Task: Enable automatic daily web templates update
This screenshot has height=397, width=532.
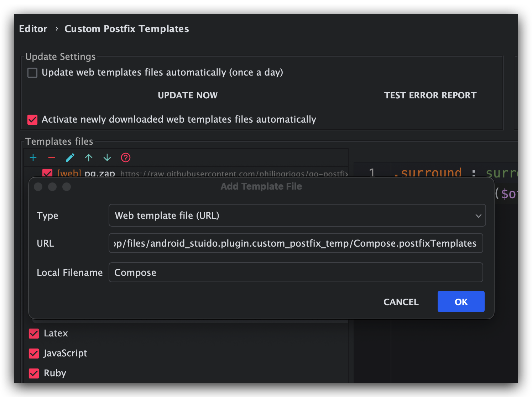Action: point(32,73)
